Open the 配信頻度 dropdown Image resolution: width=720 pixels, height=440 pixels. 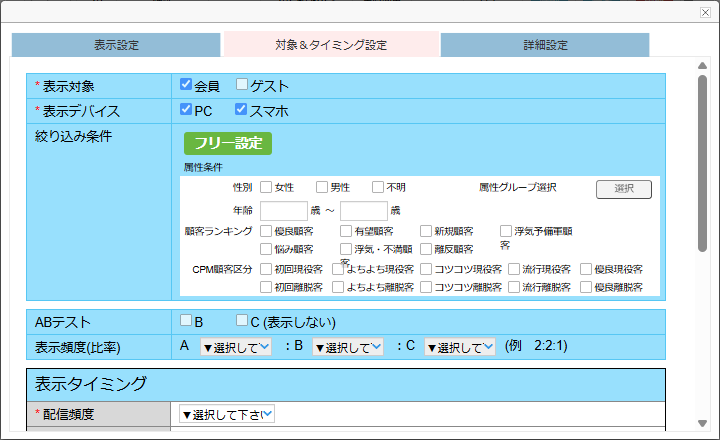226,413
